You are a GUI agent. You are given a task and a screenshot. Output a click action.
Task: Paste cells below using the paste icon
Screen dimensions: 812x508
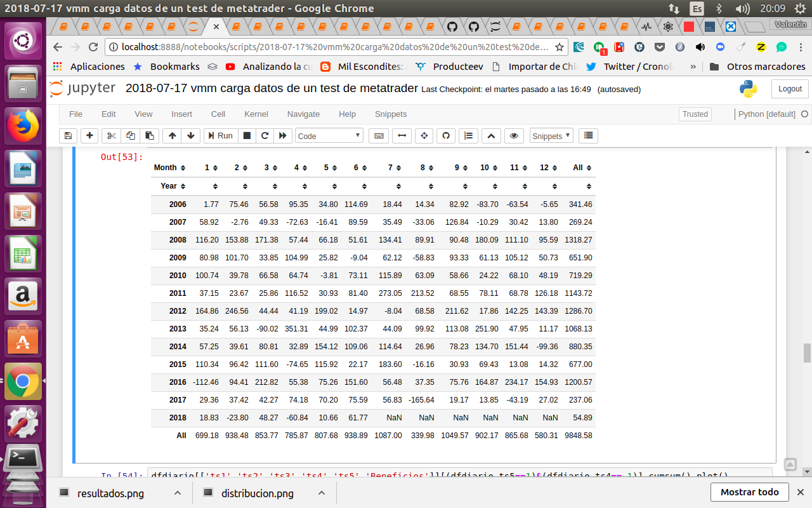point(149,136)
